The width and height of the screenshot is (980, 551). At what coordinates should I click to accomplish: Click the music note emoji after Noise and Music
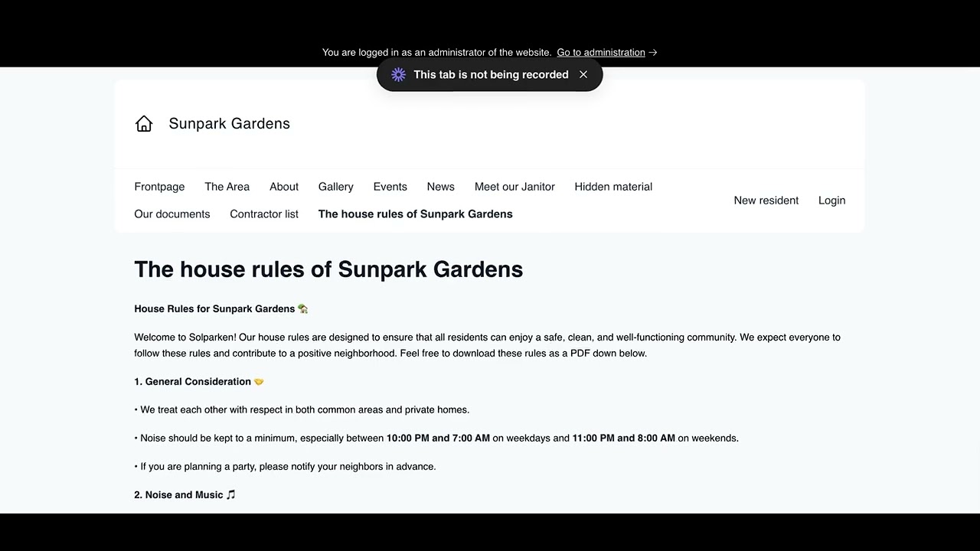pyautogui.click(x=231, y=495)
